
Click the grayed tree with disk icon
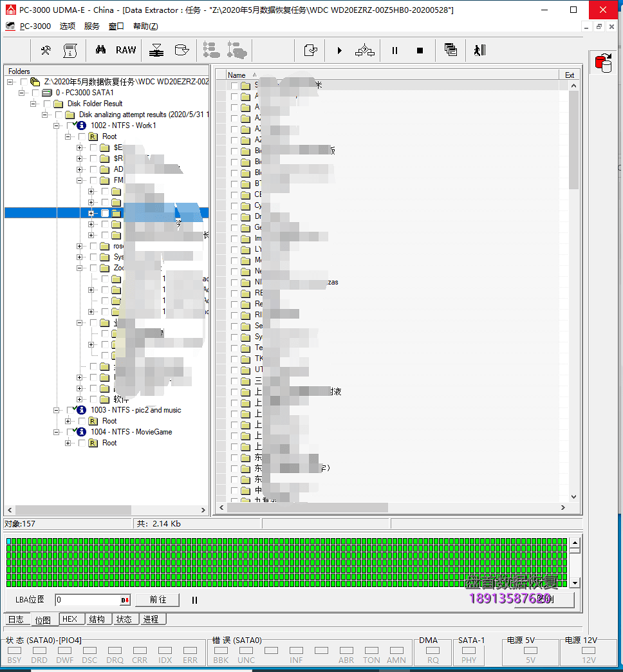pyautogui.click(x=237, y=50)
